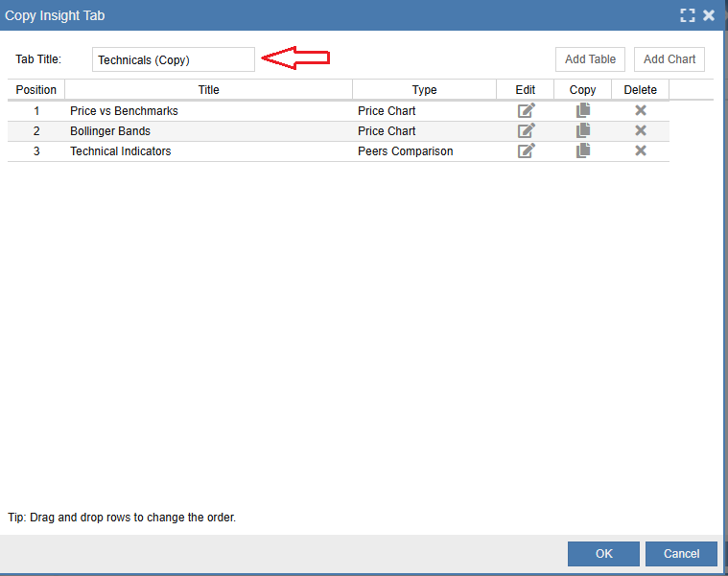Maximize the Copy Insight Tab dialog
Screen dimensions: 728x576
point(688,15)
